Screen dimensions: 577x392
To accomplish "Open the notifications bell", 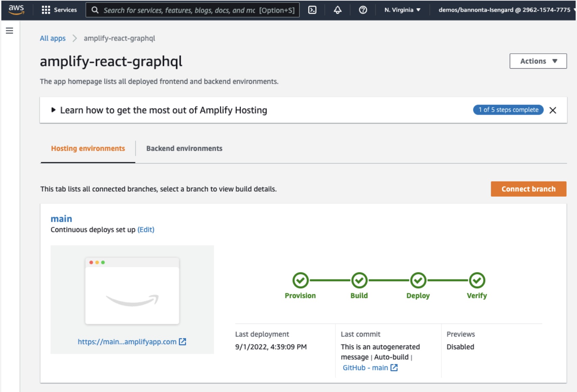I will point(337,10).
